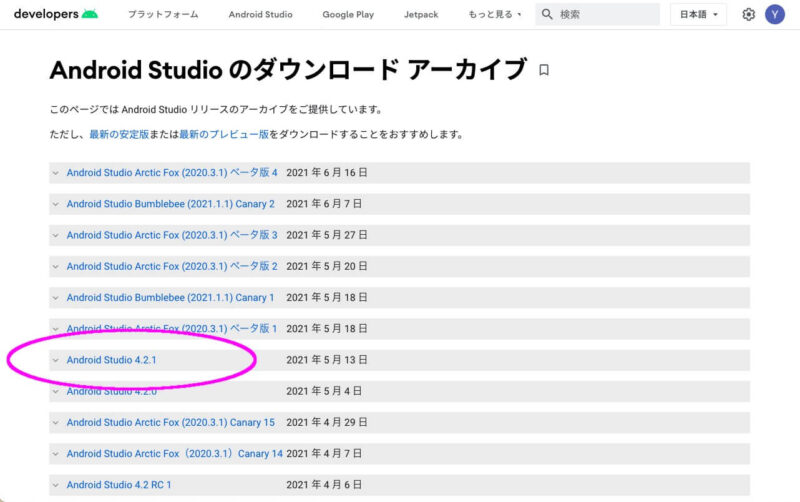The image size is (800, 502).
Task: Expand chevron for Bumblebee Canary 2
Action: coord(56,204)
